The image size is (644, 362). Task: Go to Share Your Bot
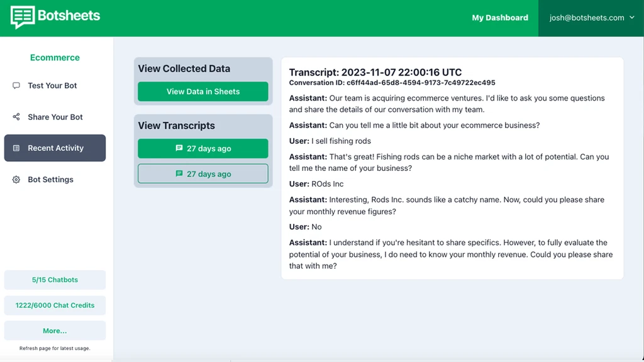click(x=55, y=117)
